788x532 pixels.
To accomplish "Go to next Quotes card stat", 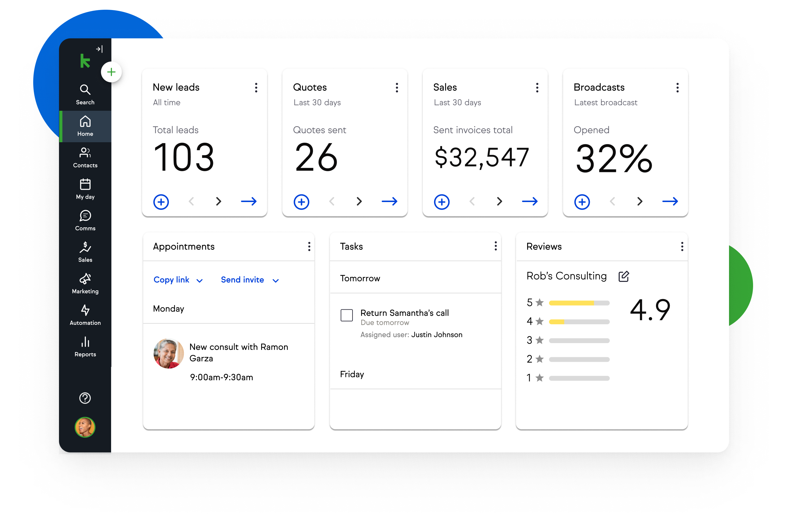I will coord(359,201).
